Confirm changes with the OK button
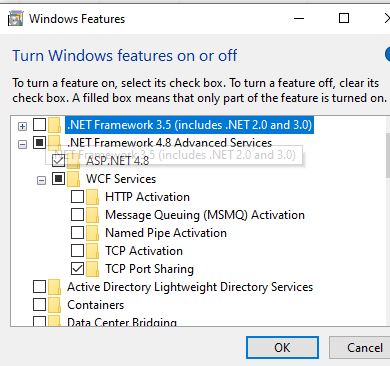The width and height of the screenshot is (390, 366). 282,348
